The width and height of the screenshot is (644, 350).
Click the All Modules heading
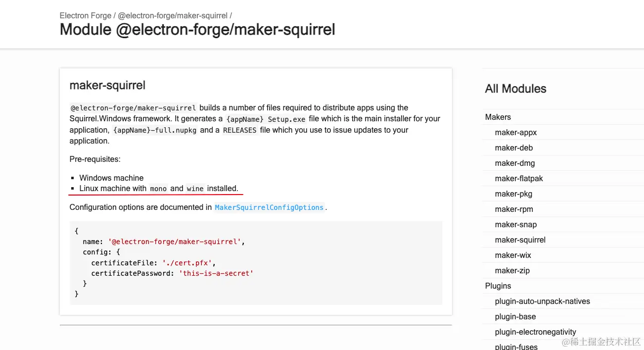click(x=516, y=89)
